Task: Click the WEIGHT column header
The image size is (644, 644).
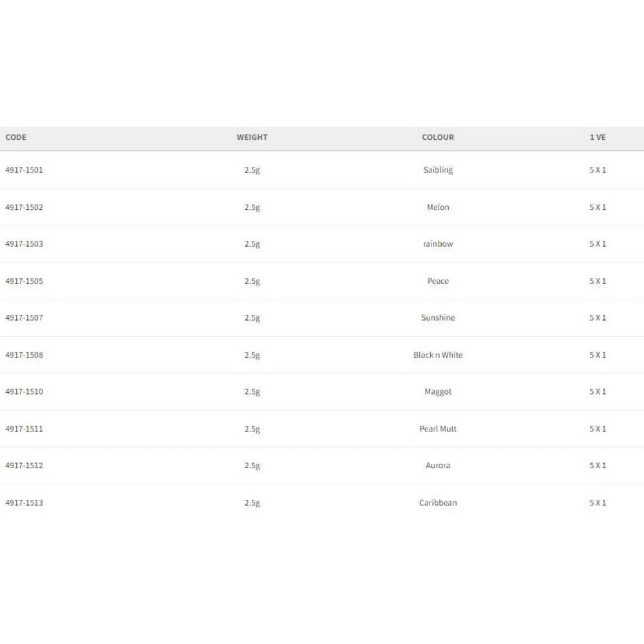Action: (x=252, y=137)
